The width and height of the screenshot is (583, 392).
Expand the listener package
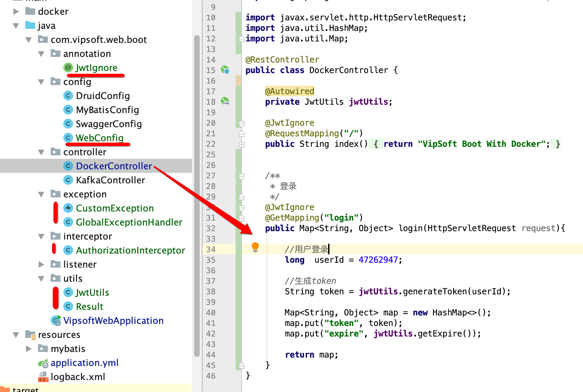point(41,264)
